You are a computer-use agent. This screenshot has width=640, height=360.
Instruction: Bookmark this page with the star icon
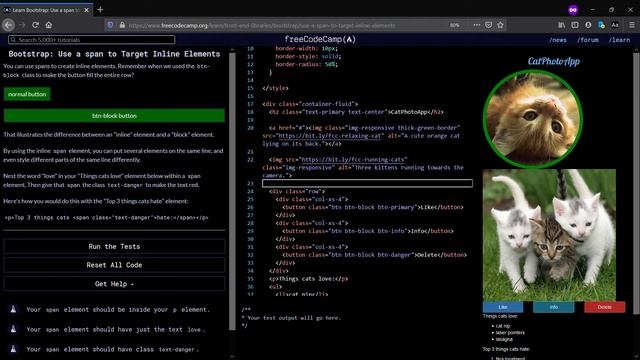pyautogui.click(x=500, y=25)
